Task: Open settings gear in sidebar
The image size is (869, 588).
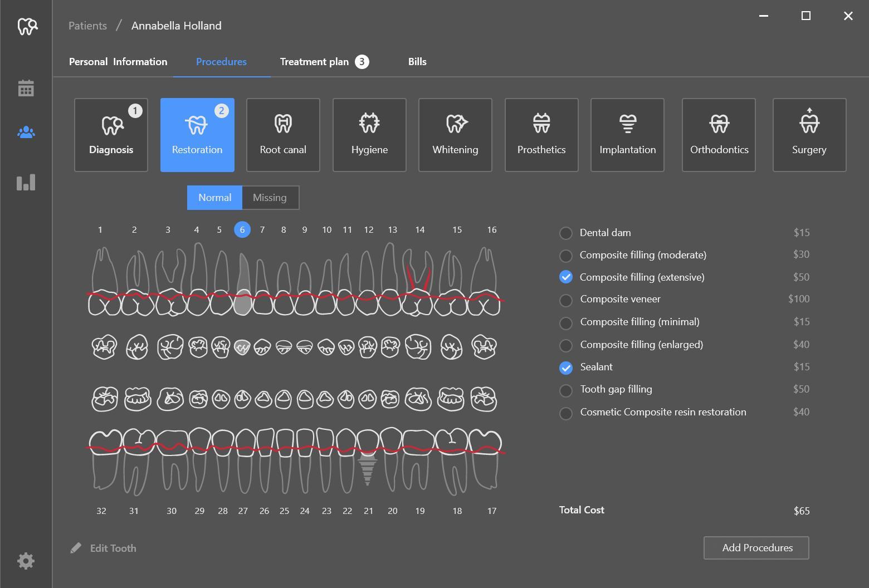Action: [26, 561]
